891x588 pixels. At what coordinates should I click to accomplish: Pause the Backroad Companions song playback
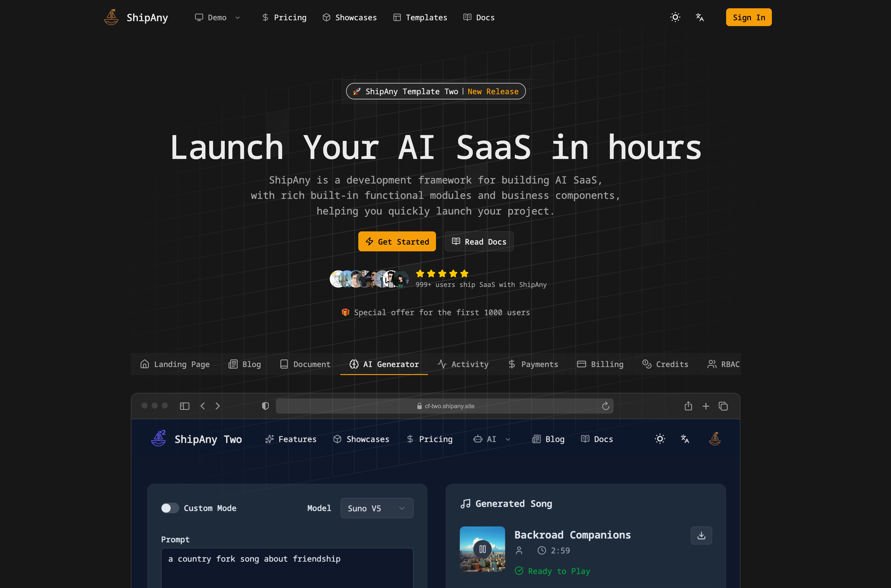[x=482, y=549]
